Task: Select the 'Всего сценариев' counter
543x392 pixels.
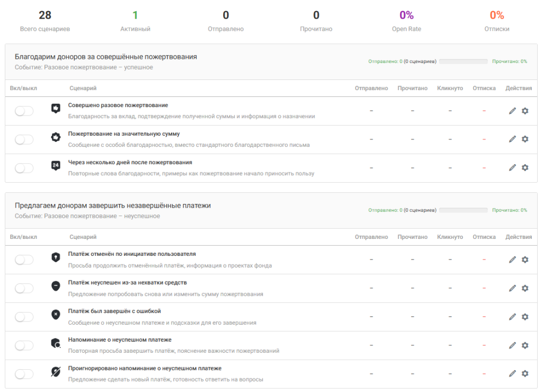Action: click(45, 21)
